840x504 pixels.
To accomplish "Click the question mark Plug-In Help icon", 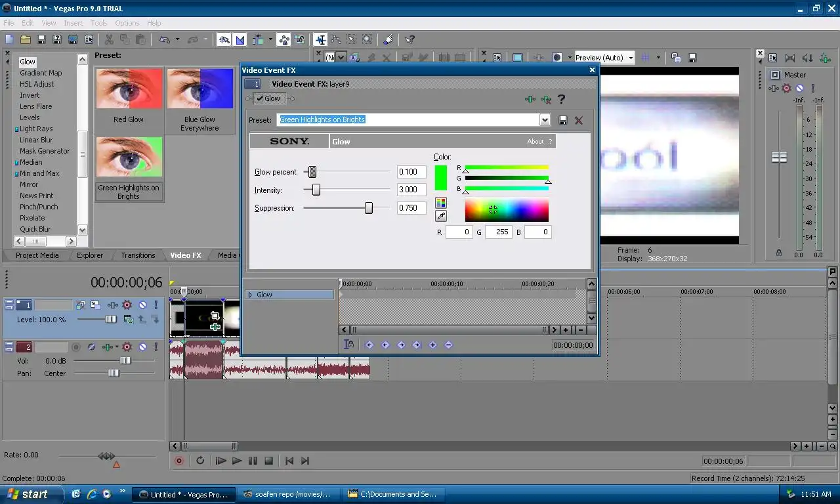I will [561, 99].
